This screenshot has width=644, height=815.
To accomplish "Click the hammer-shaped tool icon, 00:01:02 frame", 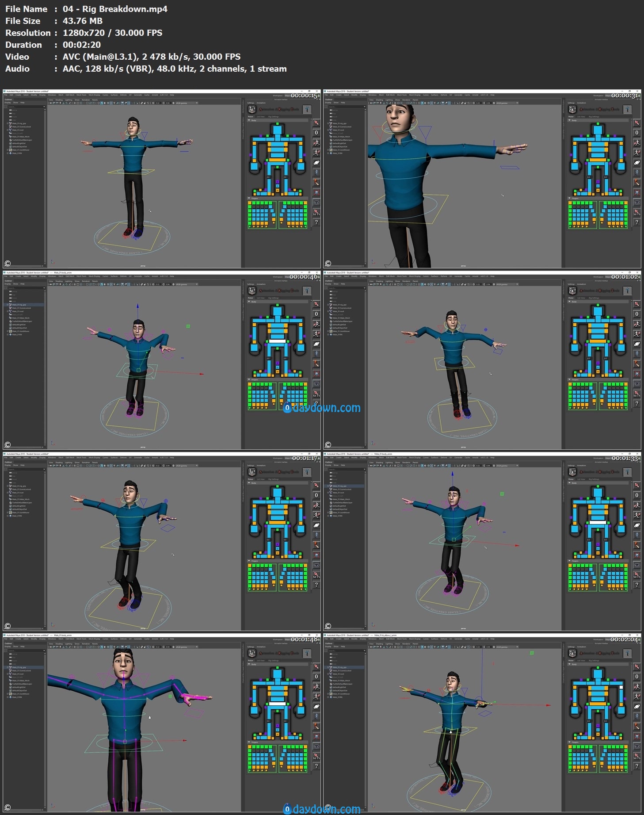I will (637, 363).
